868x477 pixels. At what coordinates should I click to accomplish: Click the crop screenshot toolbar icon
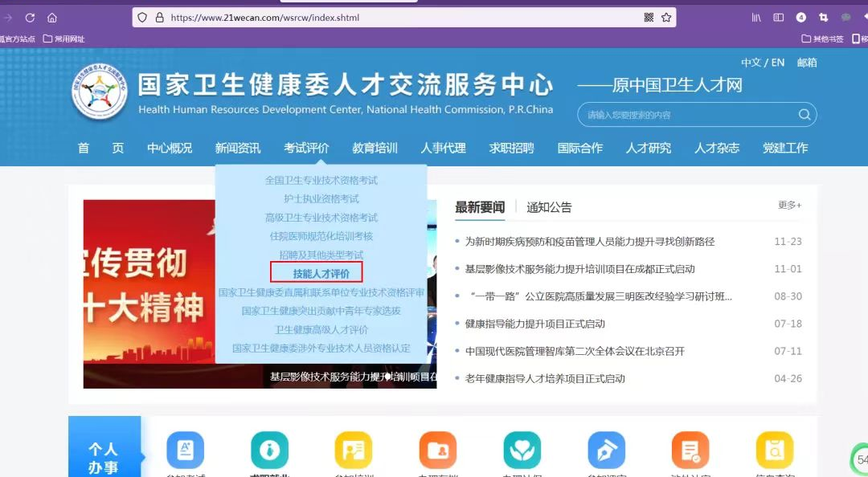coord(823,18)
